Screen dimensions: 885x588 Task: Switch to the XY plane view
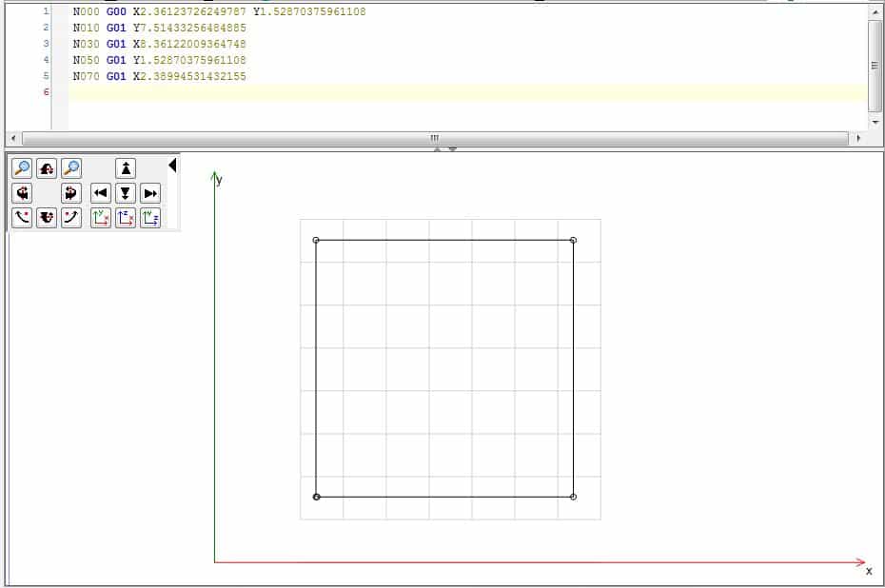[x=101, y=218]
